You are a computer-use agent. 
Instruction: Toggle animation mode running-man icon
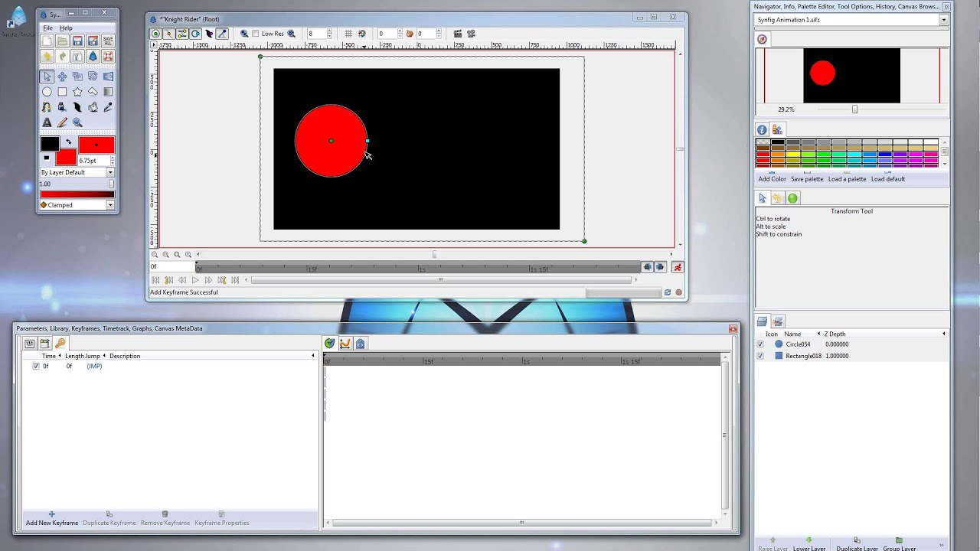pyautogui.click(x=678, y=267)
